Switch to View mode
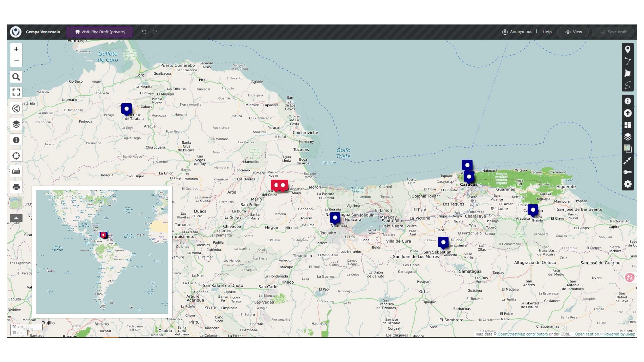The height and width of the screenshot is (362, 644). point(573,32)
